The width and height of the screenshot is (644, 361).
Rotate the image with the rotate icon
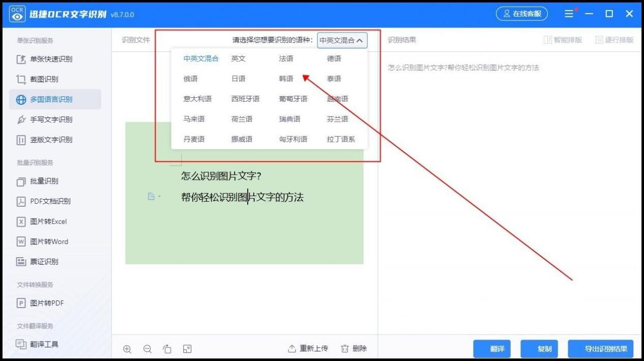pyautogui.click(x=167, y=349)
